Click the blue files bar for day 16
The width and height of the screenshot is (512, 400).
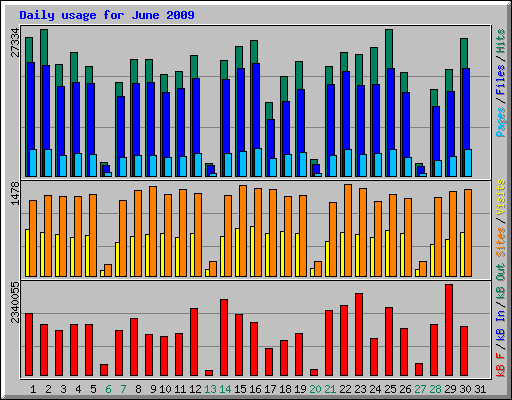(x=256, y=106)
